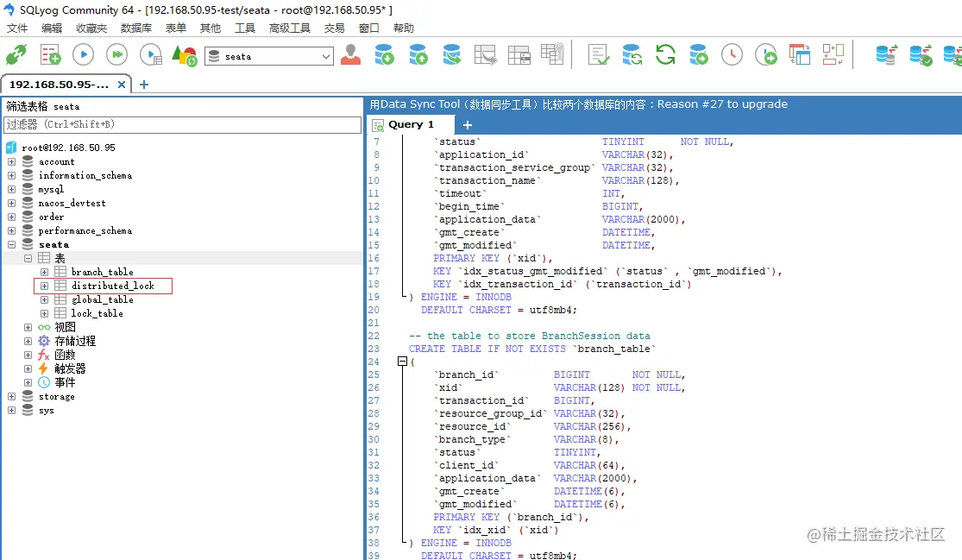Select the global_table tree item
962x560 pixels.
(x=103, y=300)
